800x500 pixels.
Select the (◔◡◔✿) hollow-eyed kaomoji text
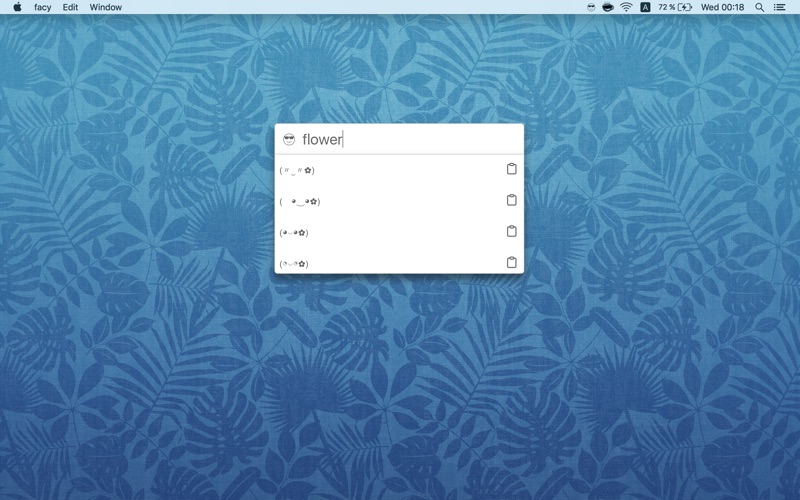(x=294, y=264)
